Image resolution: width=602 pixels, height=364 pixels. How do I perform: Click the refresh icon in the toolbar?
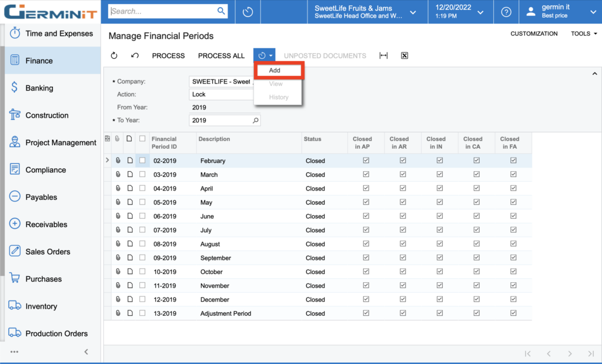tap(114, 56)
